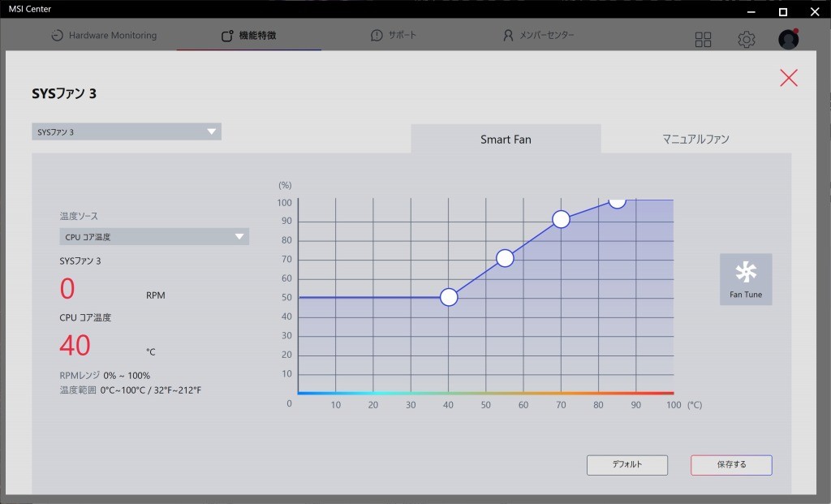Screen dimensions: 831x504
Task: Open the Fan Tune feature
Action: [x=745, y=279]
